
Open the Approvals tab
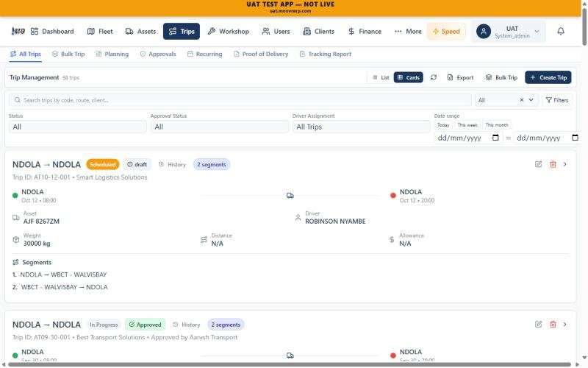(158, 54)
